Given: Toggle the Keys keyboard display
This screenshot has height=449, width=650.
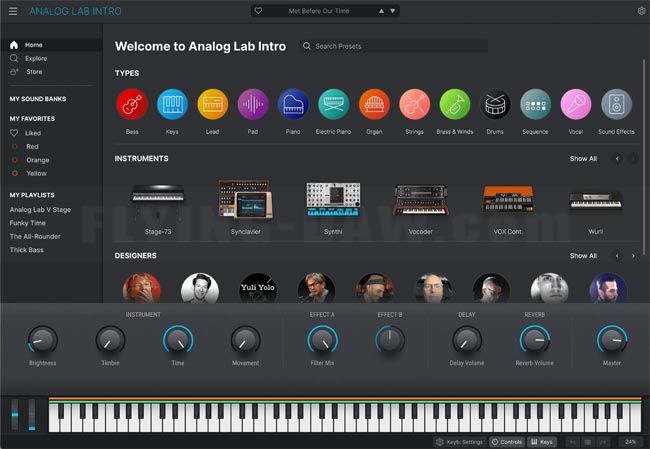Looking at the screenshot, I should (541, 441).
